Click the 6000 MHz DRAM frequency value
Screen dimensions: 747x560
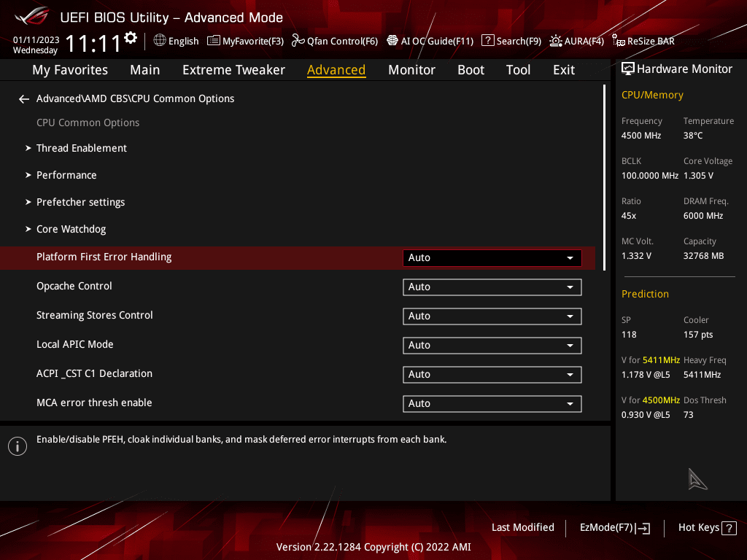pyautogui.click(x=703, y=216)
